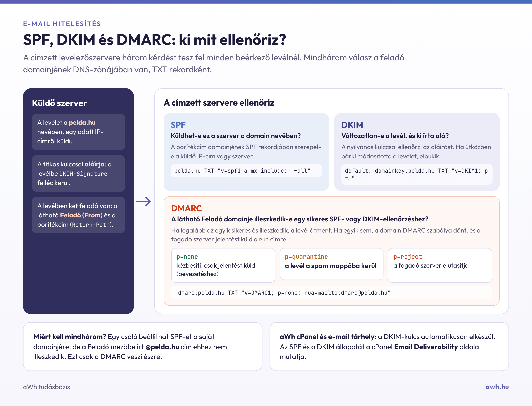Select the 'p=quarantine' policy card

[331, 264]
